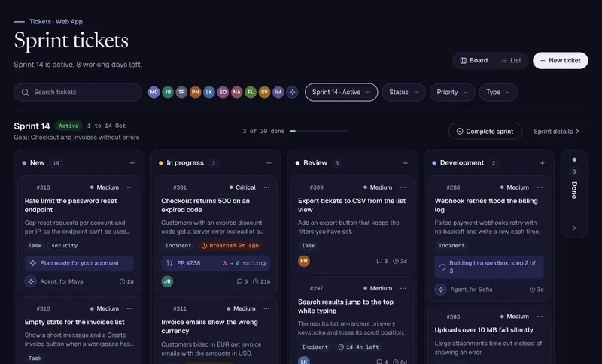Create a New ticket
This screenshot has width=602, height=364.
pos(561,61)
